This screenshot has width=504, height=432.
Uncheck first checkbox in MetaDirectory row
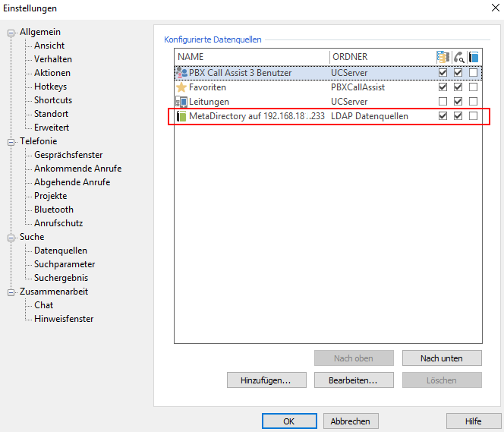443,116
